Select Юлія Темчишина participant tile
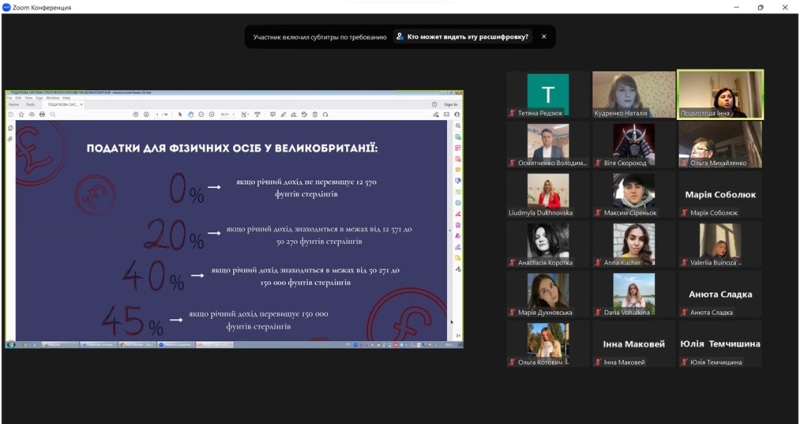This screenshot has width=800, height=424. coord(720,343)
